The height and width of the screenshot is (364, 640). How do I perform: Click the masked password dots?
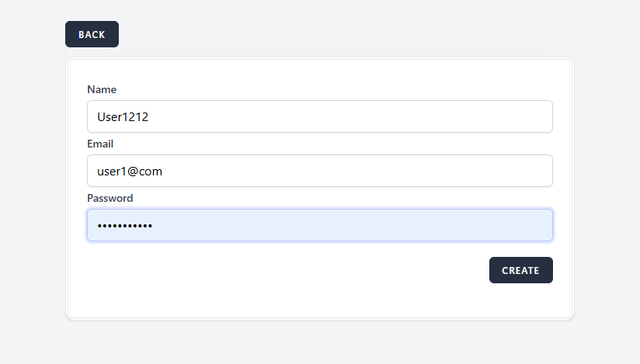[124, 226]
